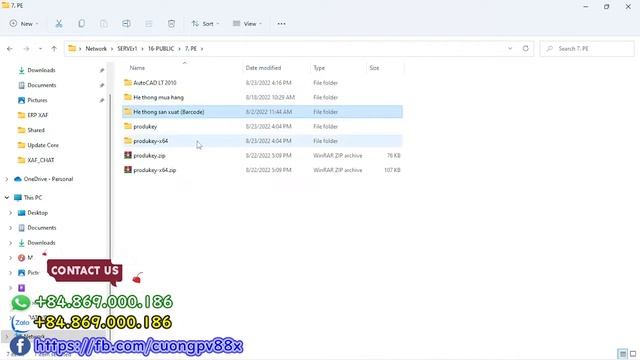Unpin Downloads using its pin icon

click(x=102, y=70)
